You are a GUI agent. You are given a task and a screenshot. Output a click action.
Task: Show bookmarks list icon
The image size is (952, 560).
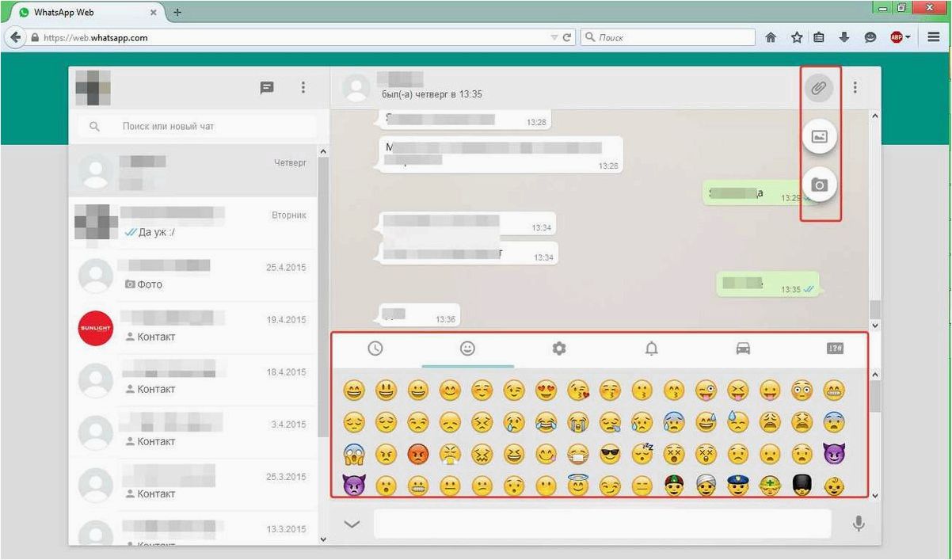click(x=820, y=37)
